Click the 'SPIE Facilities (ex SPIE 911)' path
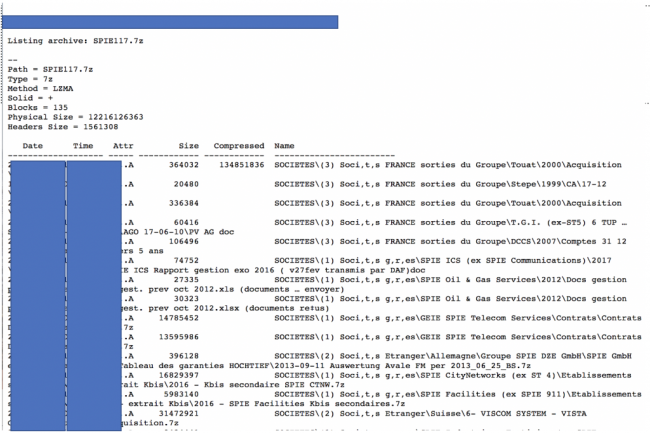 click(458, 394)
